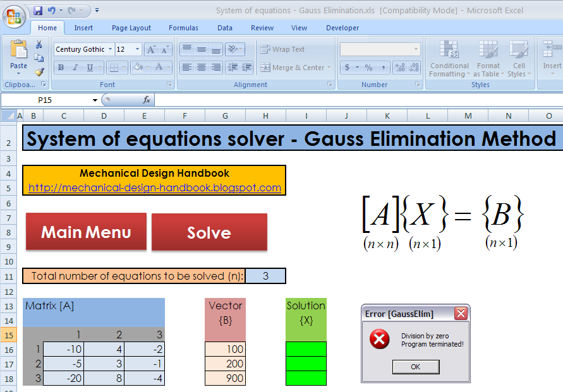The height and width of the screenshot is (392, 563).
Task: Click the Cut scissors icon
Action: pyautogui.click(x=39, y=43)
